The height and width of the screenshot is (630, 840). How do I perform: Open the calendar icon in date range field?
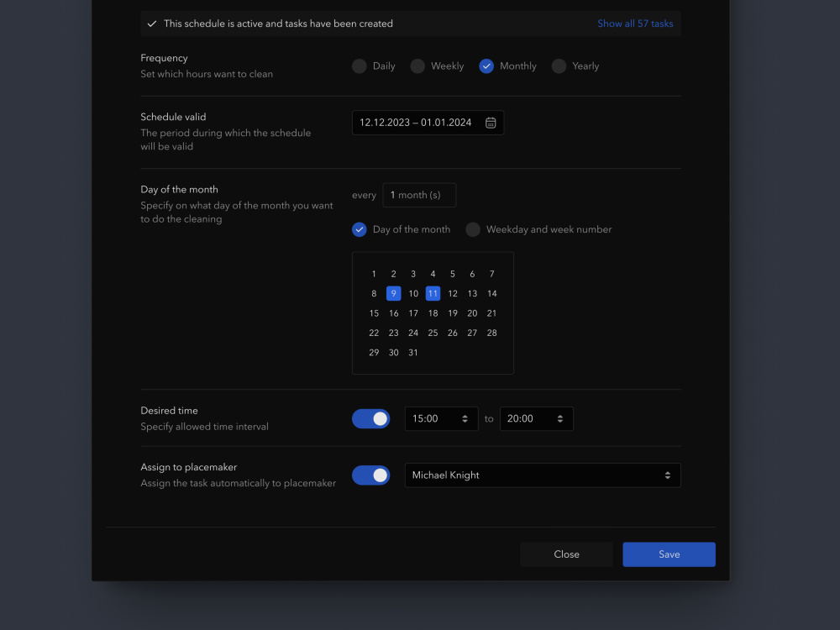click(x=491, y=123)
